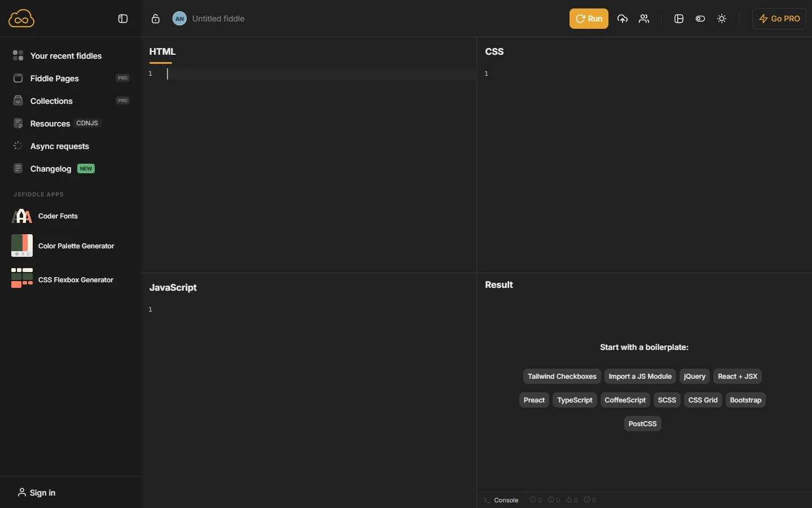This screenshot has height=508, width=812.
Task: Open Collections in sidebar
Action: (51, 101)
